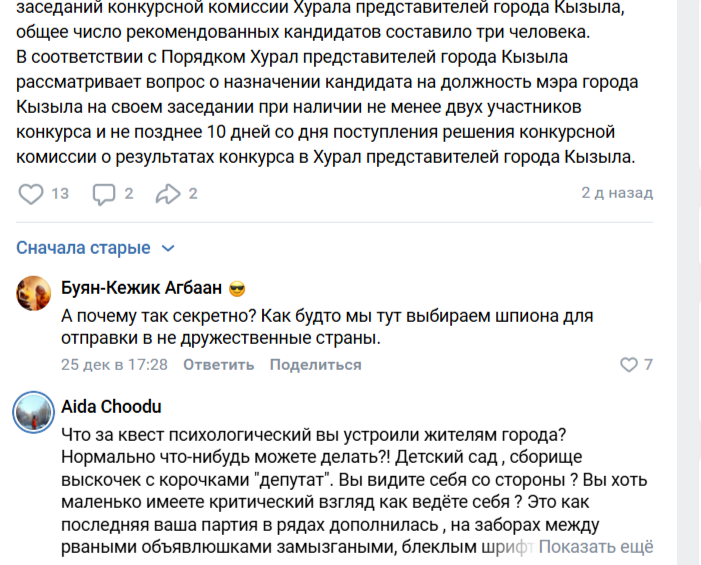Open Aida Choodu's profile avatar
Screen dimensions: 701x565
pos(32,412)
